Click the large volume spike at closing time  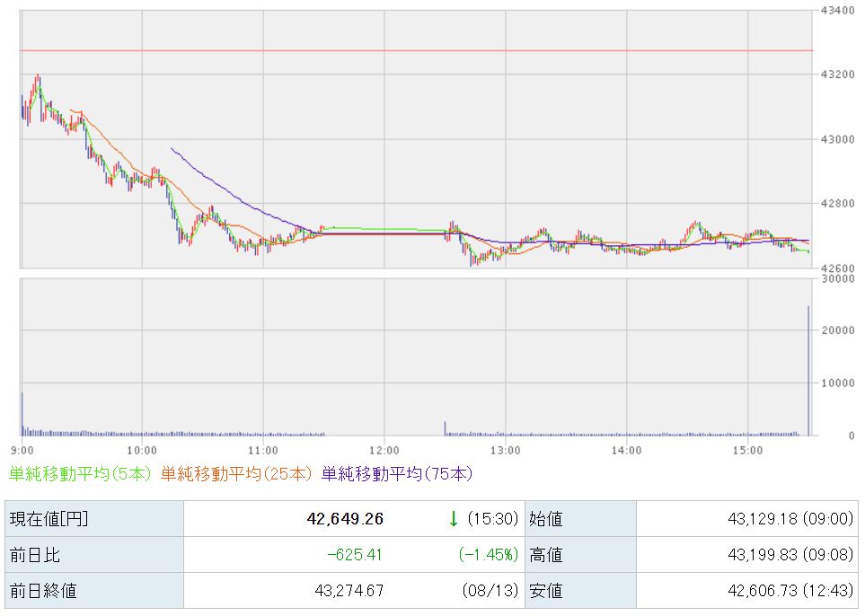808,371
